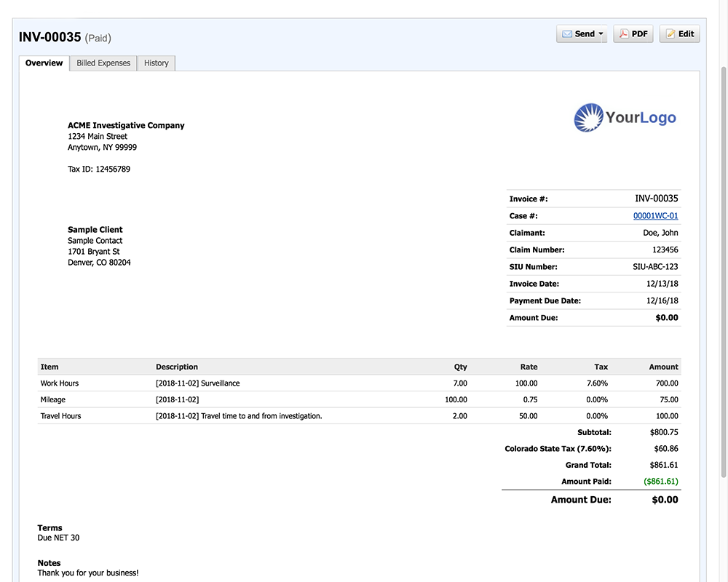Viewport: 728px width, 582px height.
Task: Click the Item column header
Action: 50,367
